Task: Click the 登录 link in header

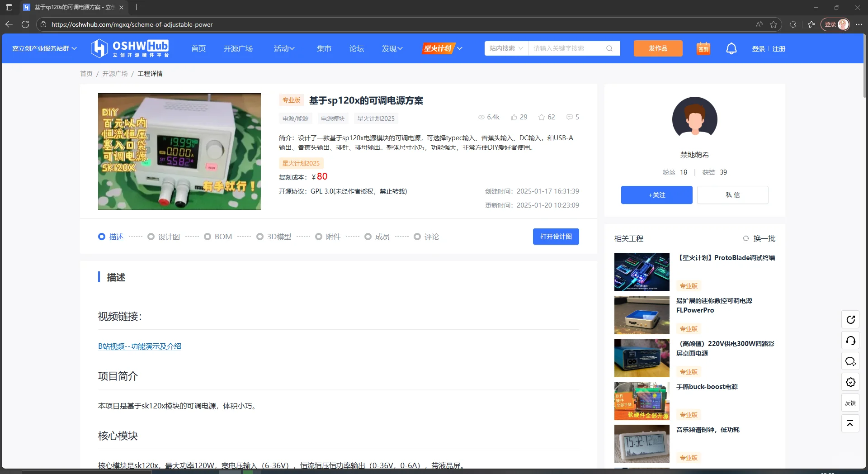Action: click(759, 49)
